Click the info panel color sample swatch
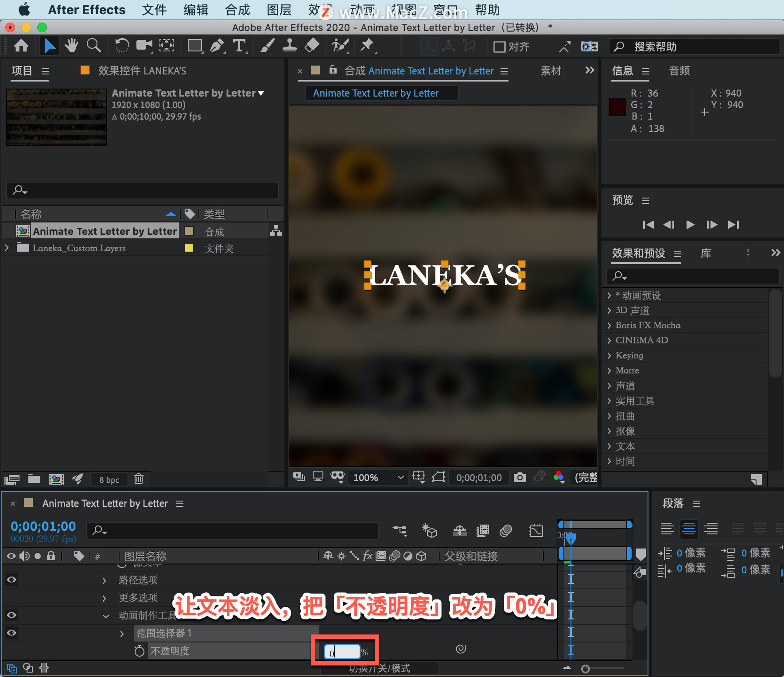784x677 pixels. coord(617,107)
